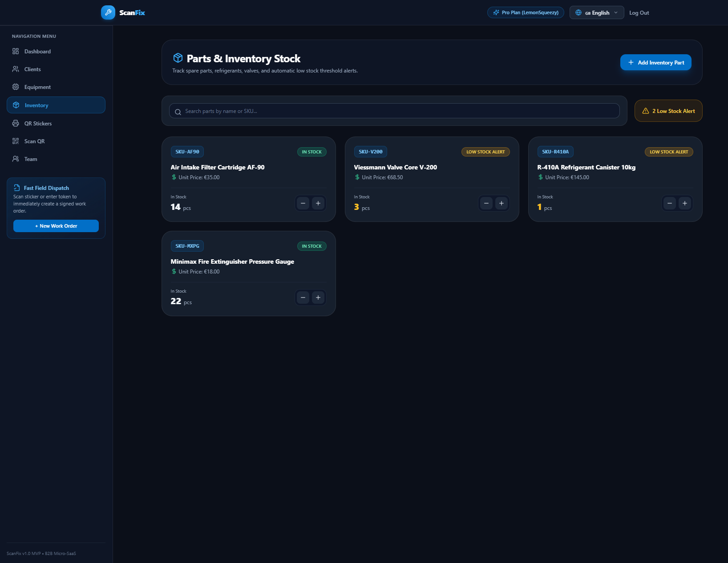Click the magnifier icon in search bar
The width and height of the screenshot is (728, 563).
(178, 112)
